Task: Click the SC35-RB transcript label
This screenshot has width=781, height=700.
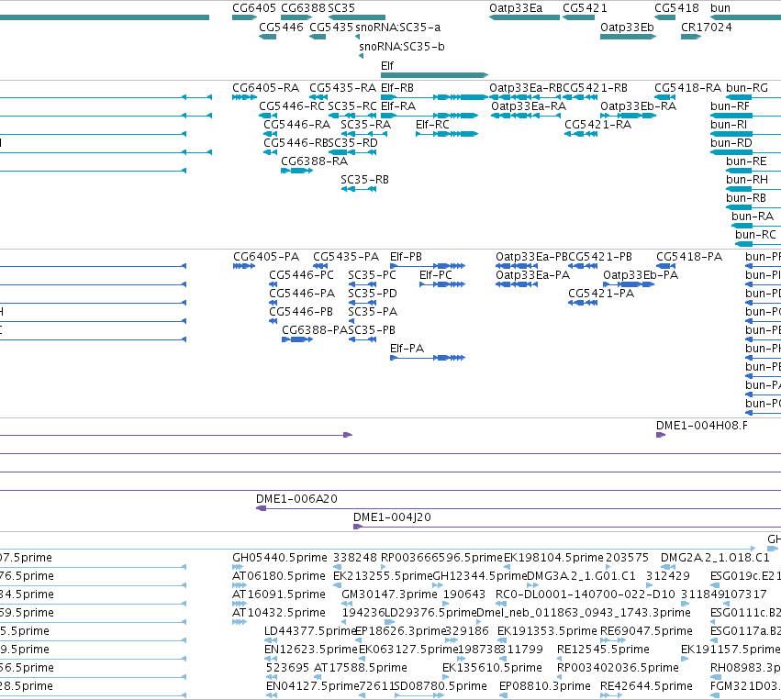Action: coord(364,180)
